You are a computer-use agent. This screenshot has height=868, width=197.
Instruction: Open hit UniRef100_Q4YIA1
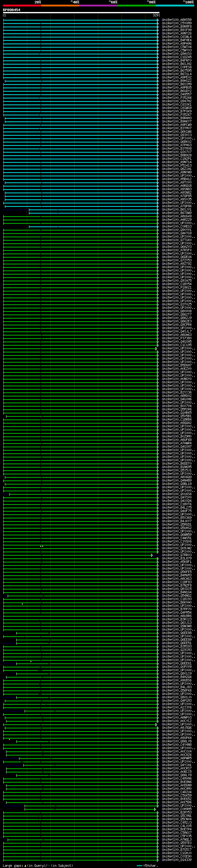177,765
